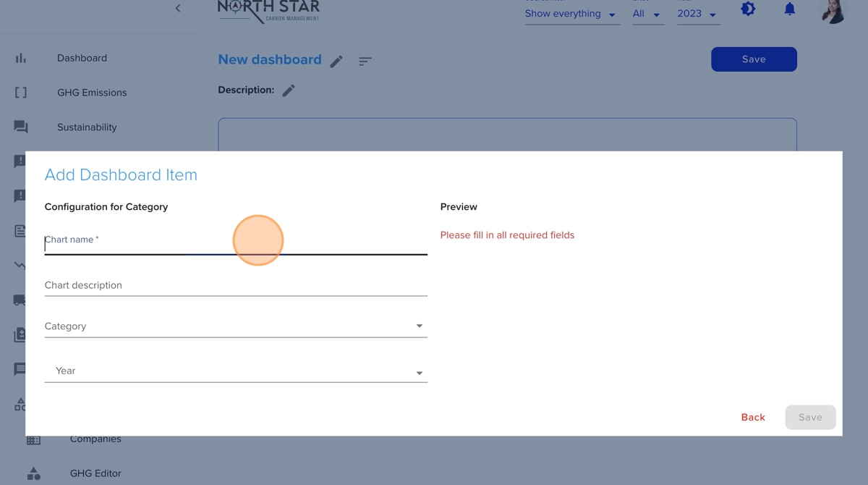868x485 pixels.
Task: Edit dashboard title with pencil icon
Action: click(336, 62)
